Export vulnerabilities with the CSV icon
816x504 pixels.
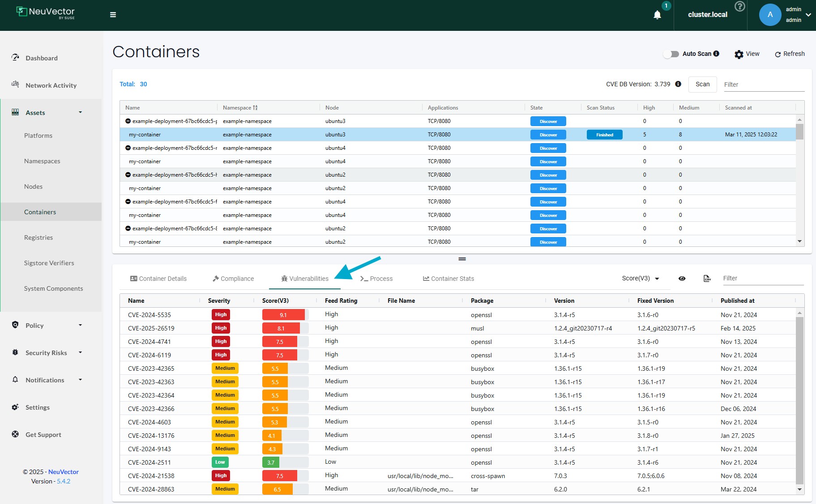706,278
